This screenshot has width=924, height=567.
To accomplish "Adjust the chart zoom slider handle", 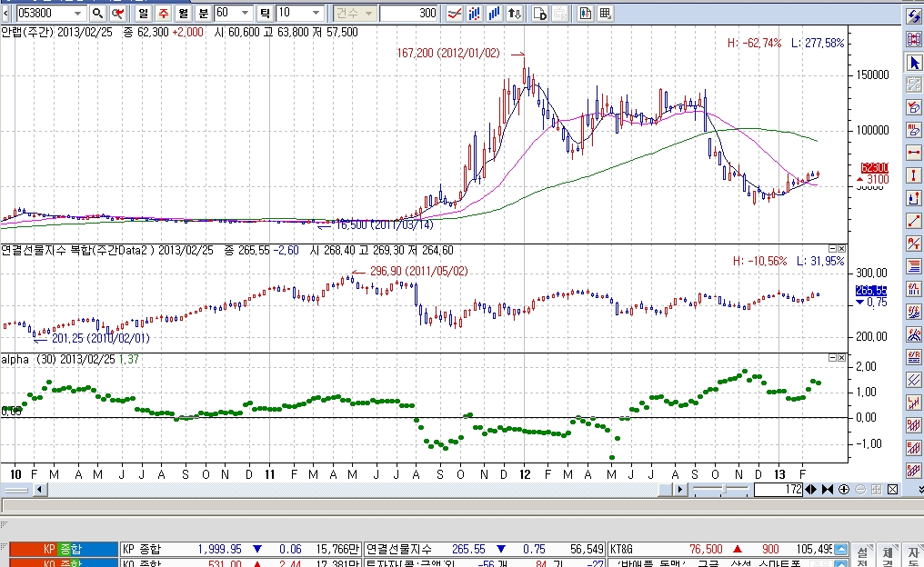I will (x=724, y=489).
